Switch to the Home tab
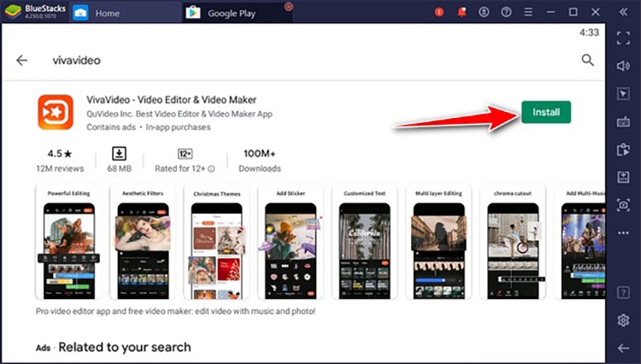641x364 pixels. (x=125, y=13)
